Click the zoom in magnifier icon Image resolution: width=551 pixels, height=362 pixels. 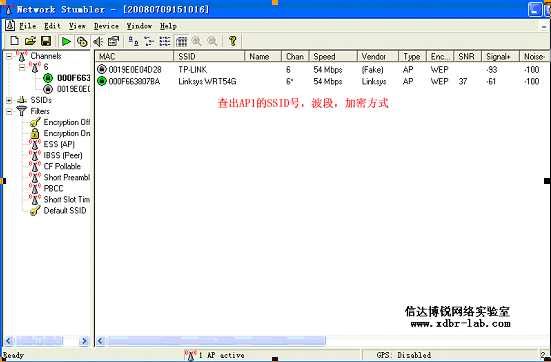[x=196, y=41]
